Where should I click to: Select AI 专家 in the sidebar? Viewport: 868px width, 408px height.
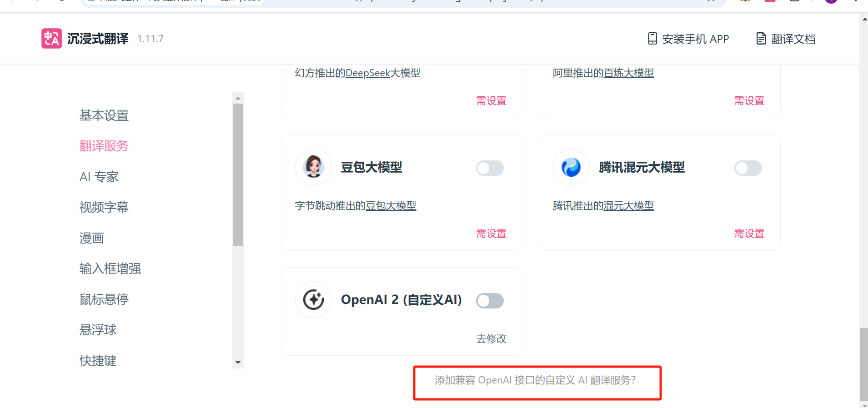pos(99,177)
